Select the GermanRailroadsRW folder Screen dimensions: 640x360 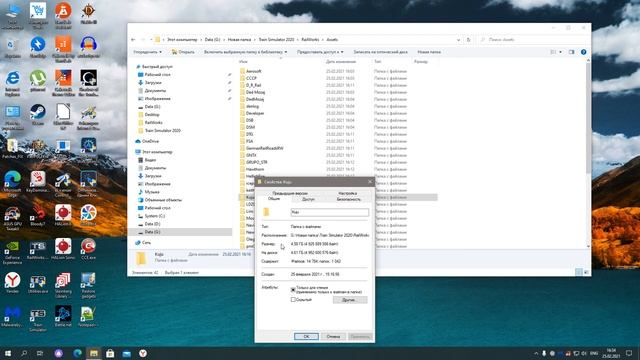264,148
